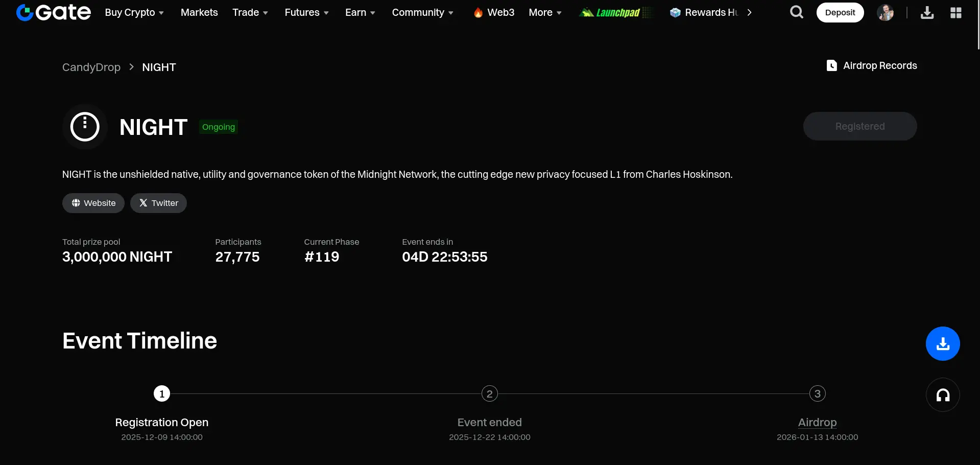
Task: Click the header app download icon
Action: pos(927,12)
